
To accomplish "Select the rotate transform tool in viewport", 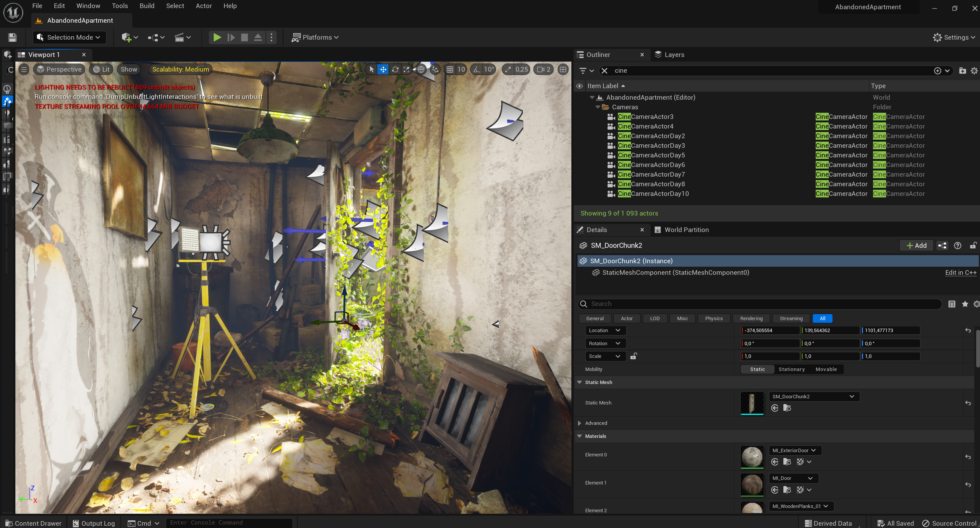I will click(x=395, y=69).
